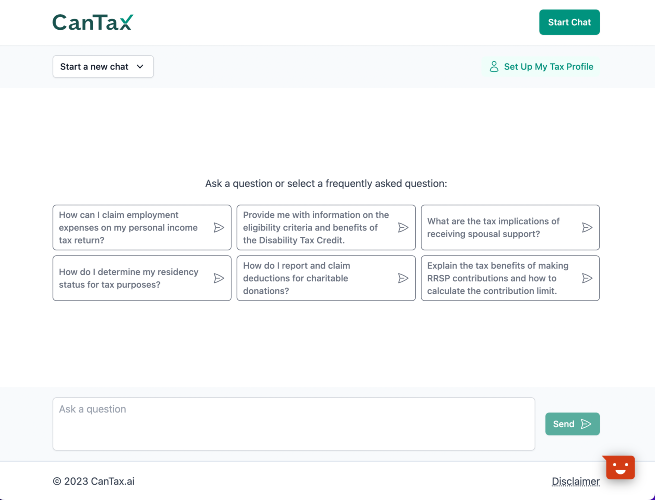Viewport: 655px width, 500px height.
Task: Select the charitable donations deductions question
Action: point(326,278)
